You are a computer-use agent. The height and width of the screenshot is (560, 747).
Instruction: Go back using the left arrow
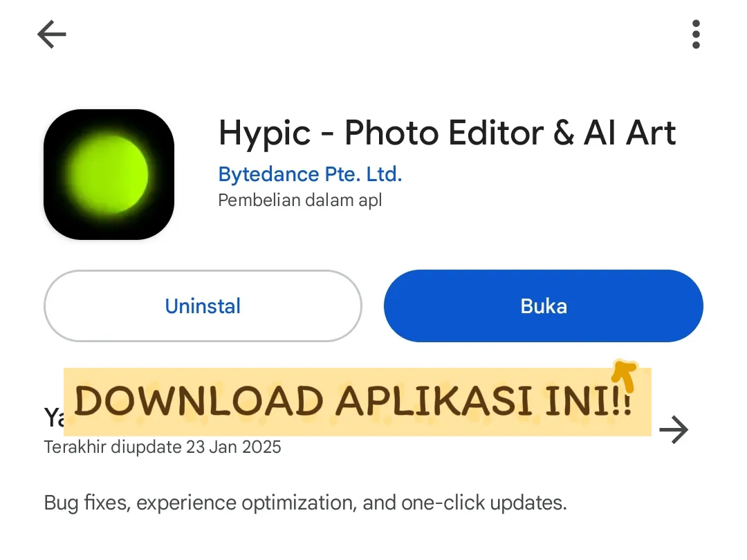pos(51,35)
